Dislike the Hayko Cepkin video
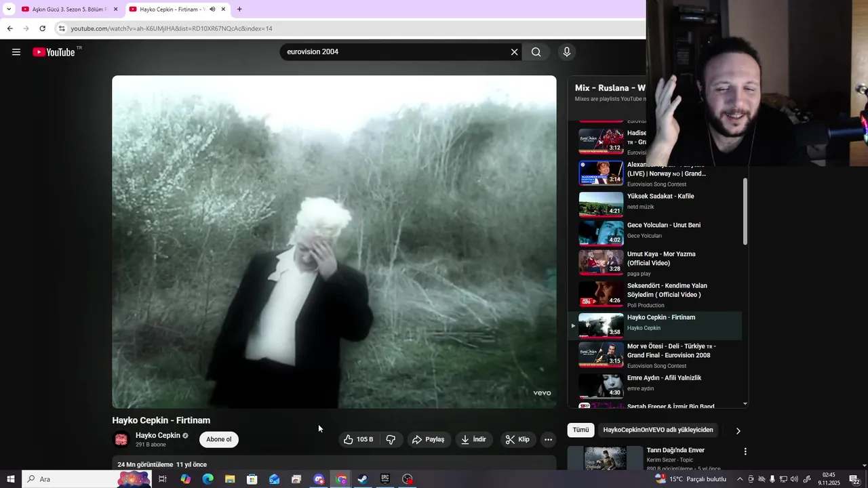 pos(391,439)
